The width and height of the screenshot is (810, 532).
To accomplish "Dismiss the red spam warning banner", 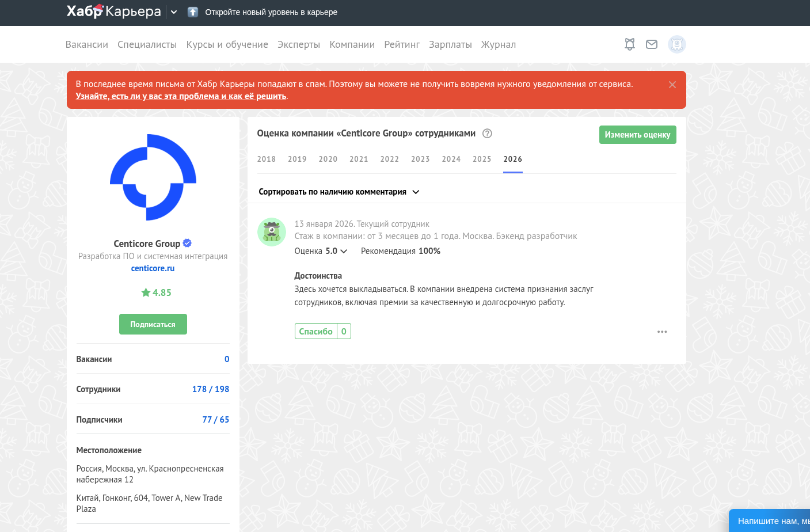I will tap(672, 85).
